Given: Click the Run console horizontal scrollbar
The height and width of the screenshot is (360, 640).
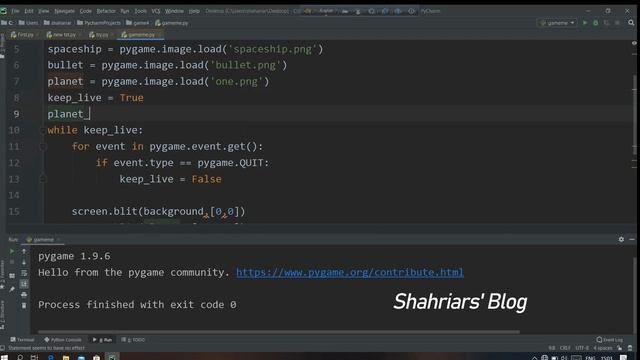Looking at the screenshot, I should [x=279, y=332].
